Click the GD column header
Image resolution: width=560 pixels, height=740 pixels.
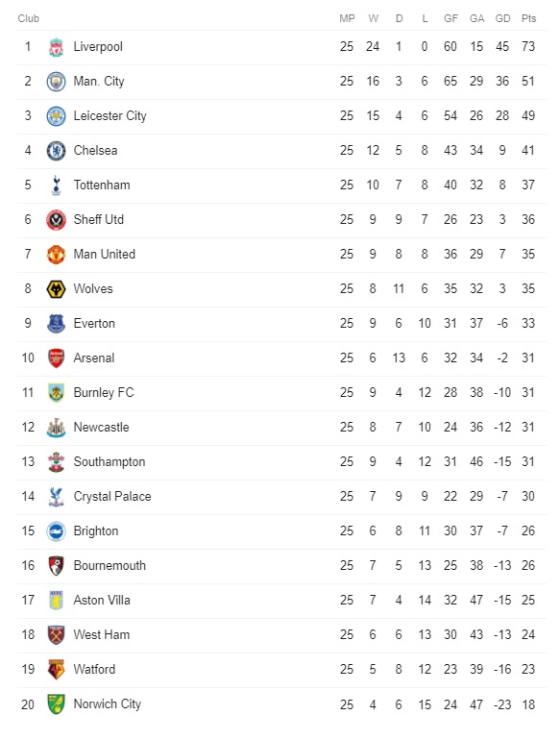[503, 18]
